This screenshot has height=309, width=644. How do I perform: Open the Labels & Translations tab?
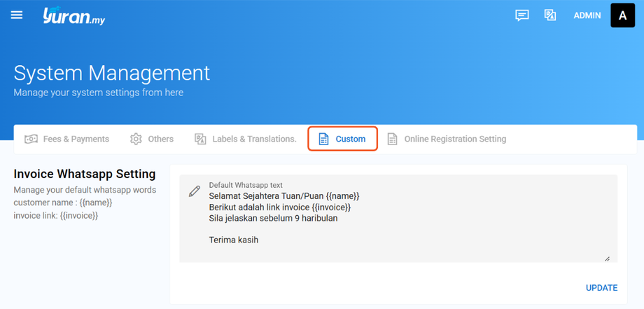pyautogui.click(x=254, y=139)
